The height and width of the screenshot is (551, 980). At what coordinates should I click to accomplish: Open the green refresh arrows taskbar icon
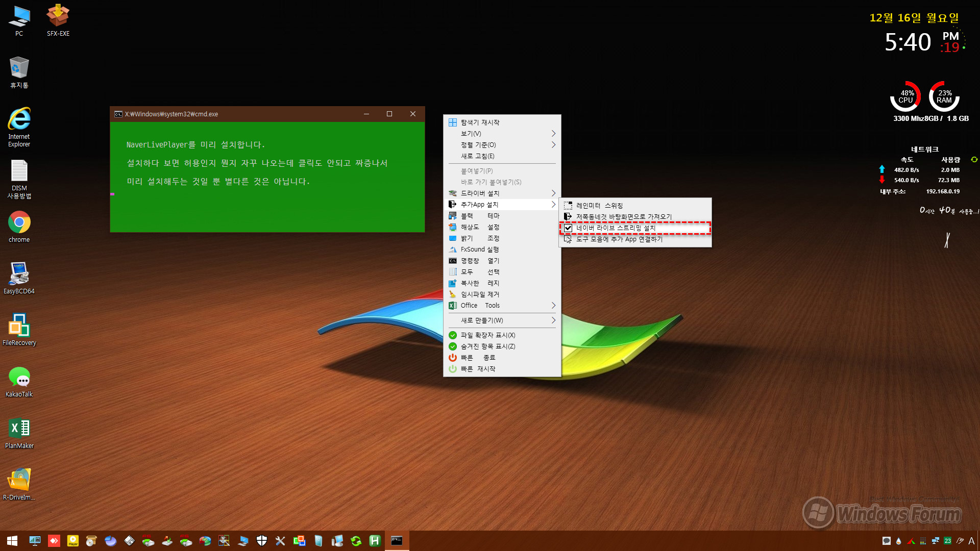click(356, 541)
